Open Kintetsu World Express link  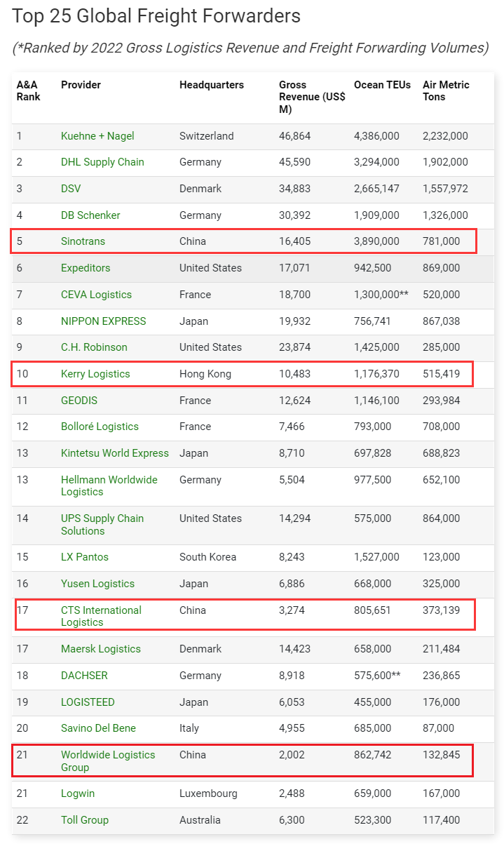point(115,453)
